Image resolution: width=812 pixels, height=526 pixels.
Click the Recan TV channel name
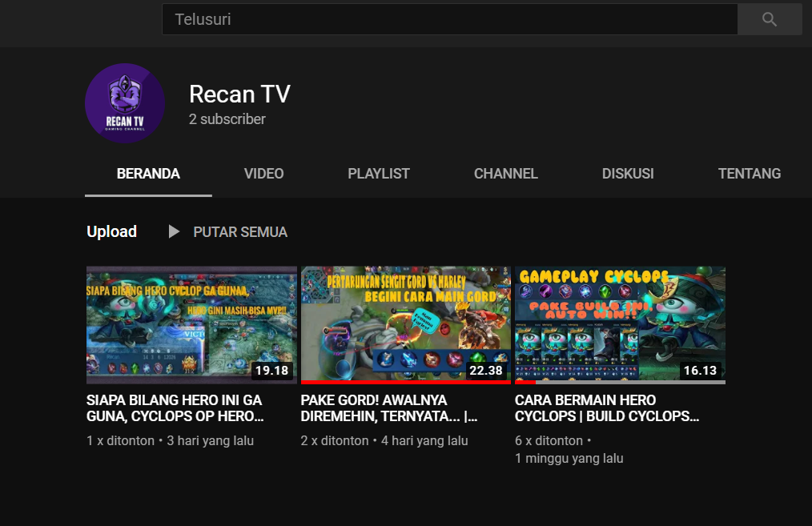click(x=239, y=94)
